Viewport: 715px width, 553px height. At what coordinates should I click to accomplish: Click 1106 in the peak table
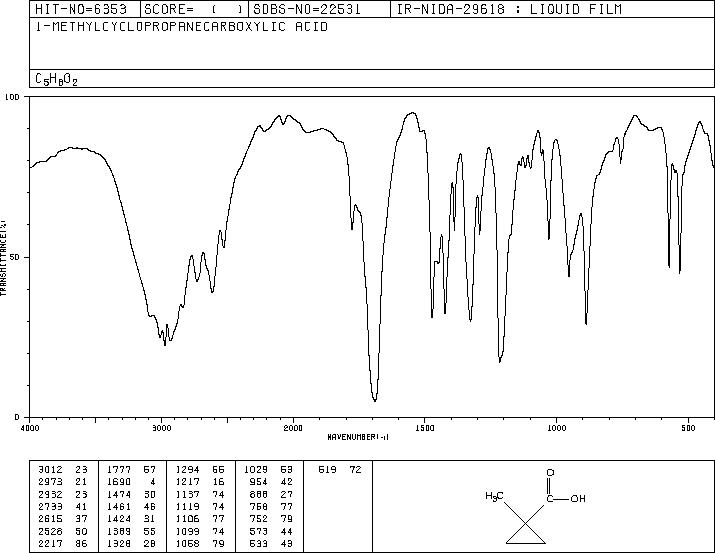pyautogui.click(x=187, y=519)
